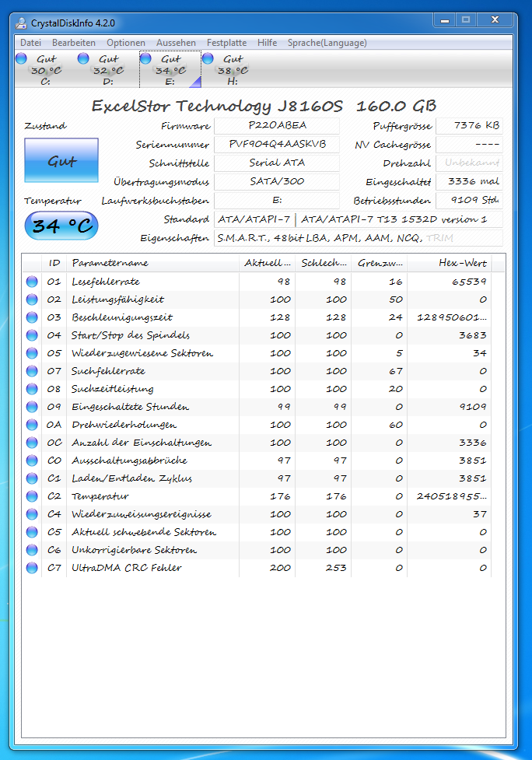The width and height of the screenshot is (532, 760).
Task: Click the 34 °C temperature button
Action: coord(61,226)
